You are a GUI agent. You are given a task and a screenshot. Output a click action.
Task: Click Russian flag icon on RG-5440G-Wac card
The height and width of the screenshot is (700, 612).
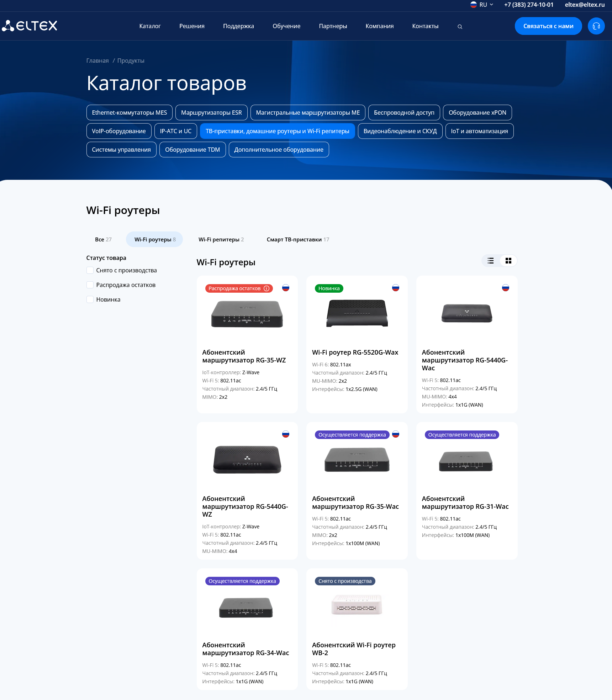click(506, 288)
